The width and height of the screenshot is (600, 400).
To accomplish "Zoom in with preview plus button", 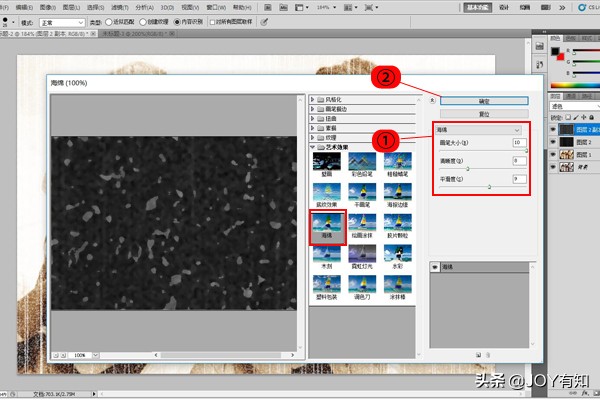I will pos(64,355).
